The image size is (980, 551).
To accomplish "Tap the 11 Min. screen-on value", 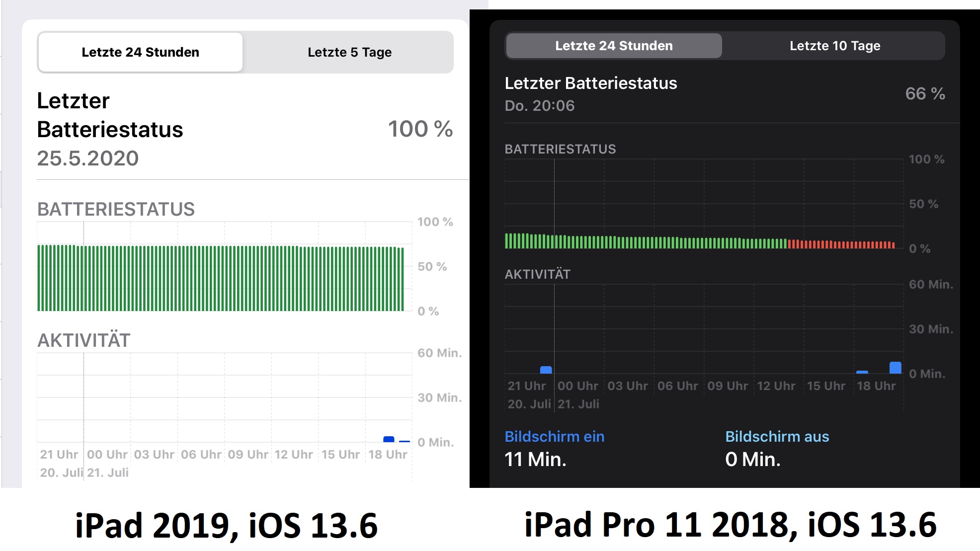I will tap(535, 459).
